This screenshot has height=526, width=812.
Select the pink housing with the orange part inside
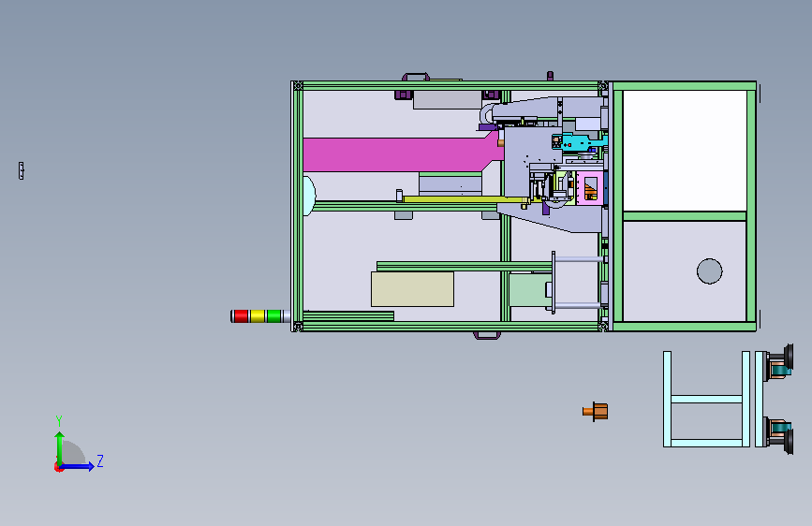(x=590, y=188)
